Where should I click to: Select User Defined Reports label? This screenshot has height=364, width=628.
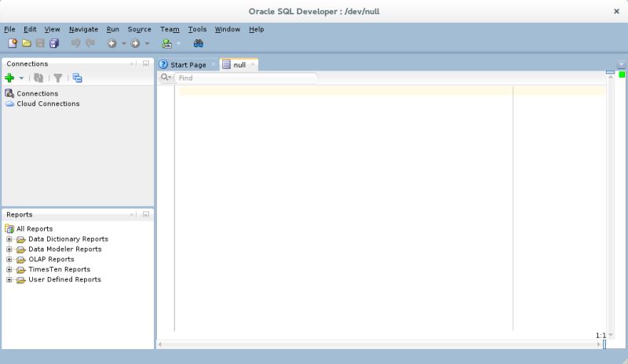[64, 279]
